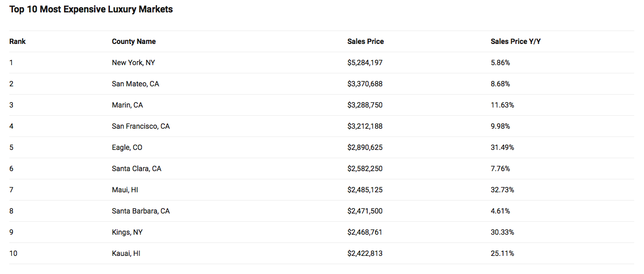Select the table title heading text
This screenshot has width=644, height=274.
pyautogui.click(x=91, y=9)
